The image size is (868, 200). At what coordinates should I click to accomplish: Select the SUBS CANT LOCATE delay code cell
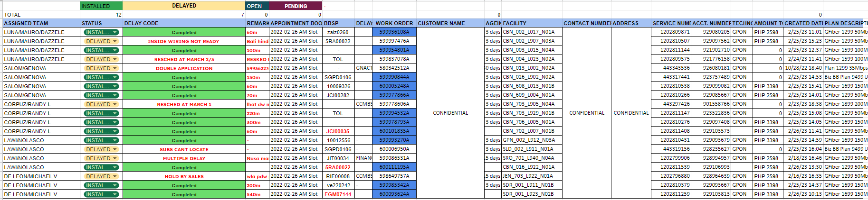pos(184,149)
